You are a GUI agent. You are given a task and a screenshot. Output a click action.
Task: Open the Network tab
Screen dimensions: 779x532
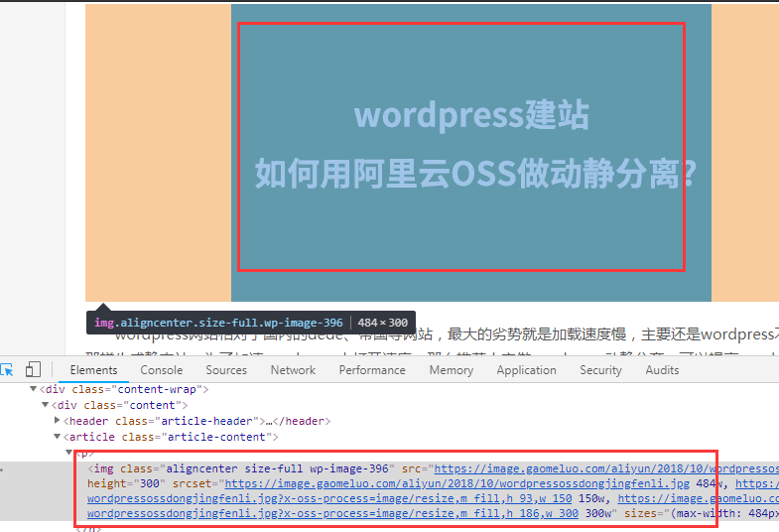[293, 370]
